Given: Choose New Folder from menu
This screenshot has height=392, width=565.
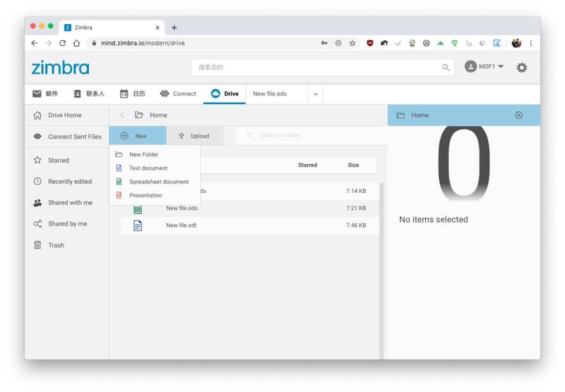Looking at the screenshot, I should point(155,154).
